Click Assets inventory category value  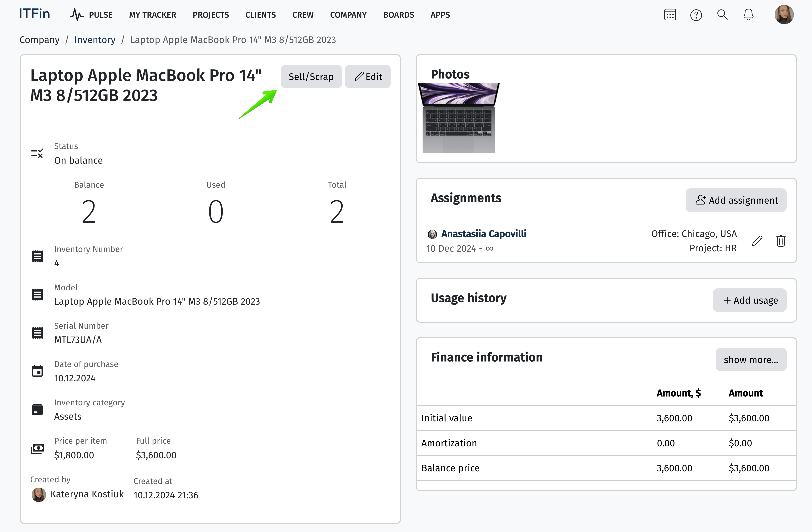68,416
